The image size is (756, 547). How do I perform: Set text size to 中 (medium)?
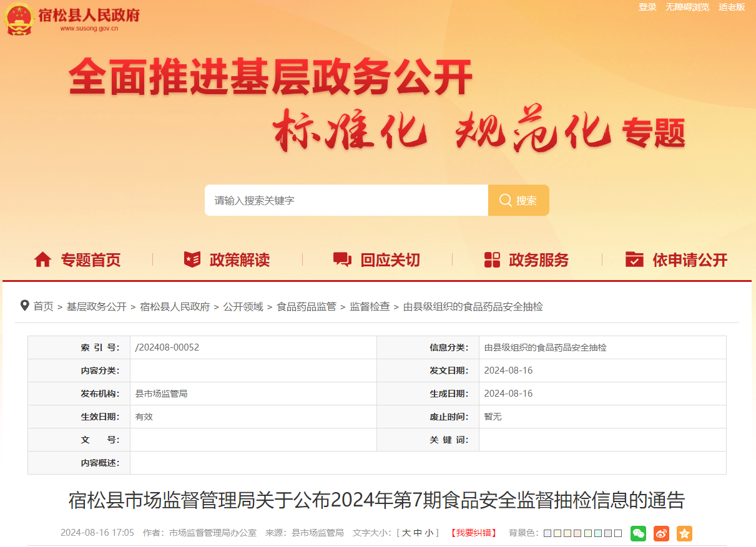click(417, 533)
